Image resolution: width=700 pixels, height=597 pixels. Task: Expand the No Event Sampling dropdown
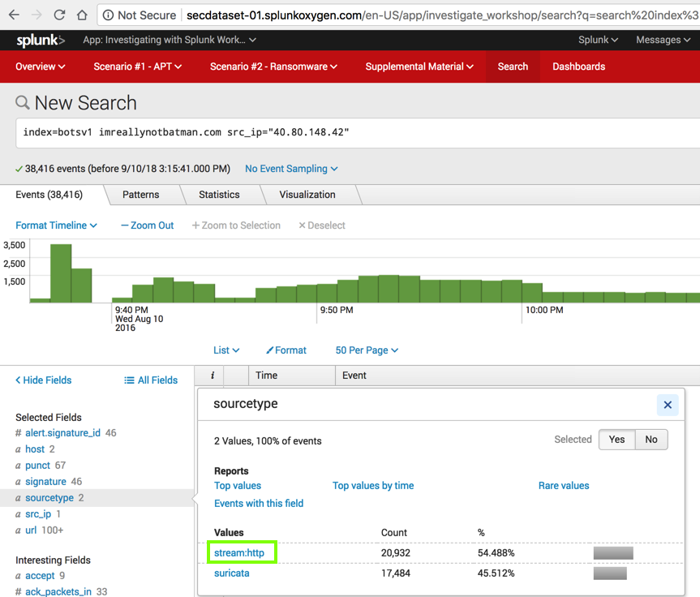click(x=291, y=169)
